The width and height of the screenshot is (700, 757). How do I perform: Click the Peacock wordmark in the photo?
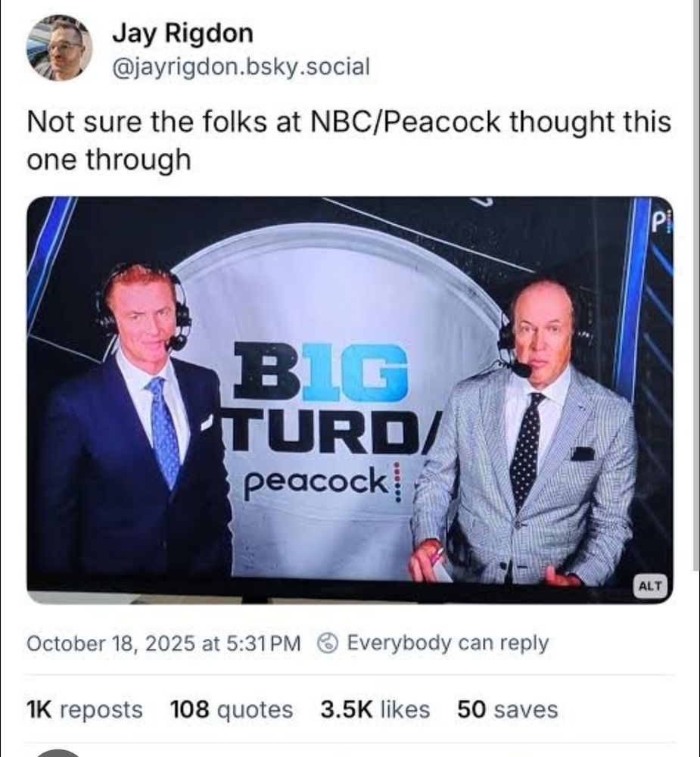click(x=316, y=482)
